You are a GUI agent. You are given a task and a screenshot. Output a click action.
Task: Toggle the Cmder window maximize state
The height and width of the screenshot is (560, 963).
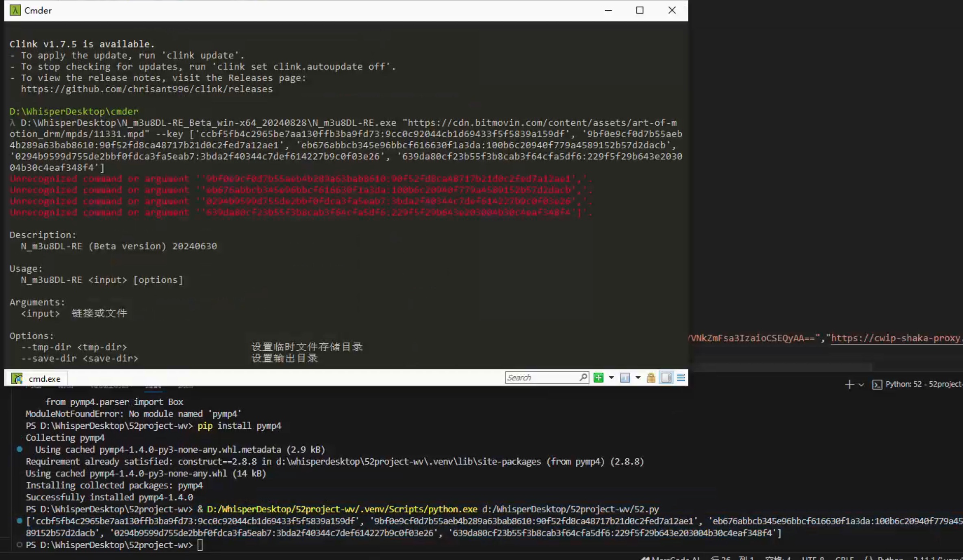638,10
